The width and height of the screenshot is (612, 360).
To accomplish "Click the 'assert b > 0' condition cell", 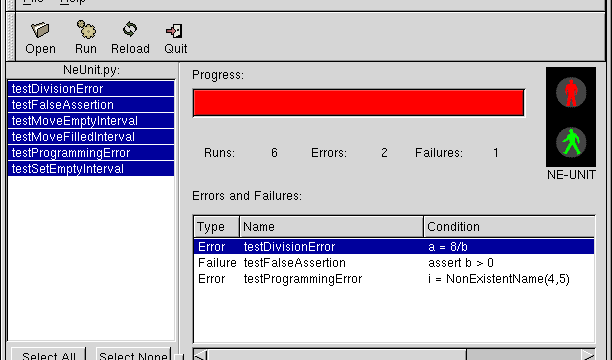I will [x=461, y=263].
